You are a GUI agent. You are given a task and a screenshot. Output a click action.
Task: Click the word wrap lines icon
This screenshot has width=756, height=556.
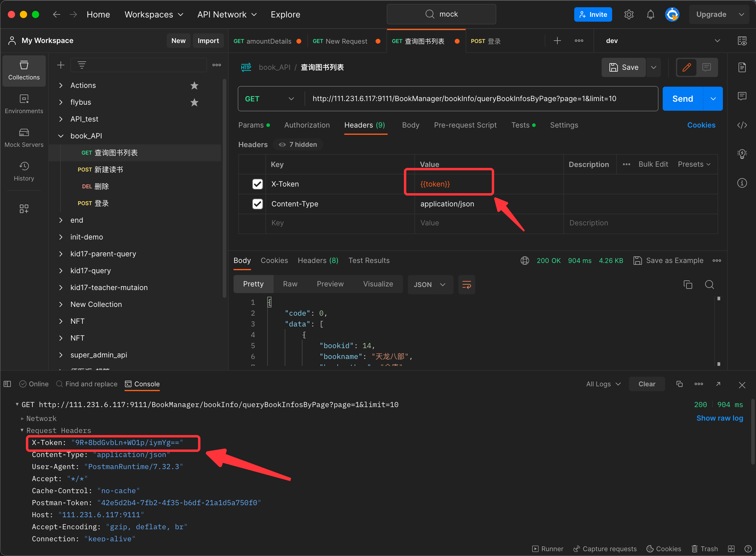tap(466, 285)
